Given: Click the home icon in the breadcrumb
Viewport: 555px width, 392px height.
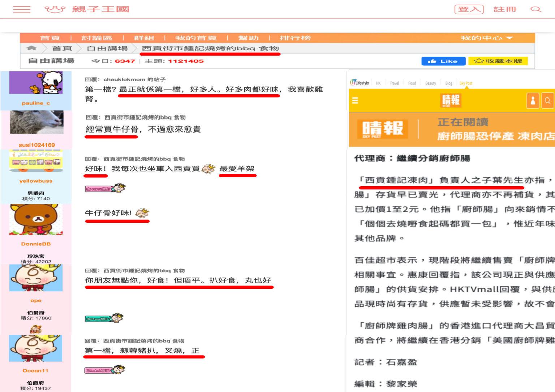Looking at the screenshot, I should click(31, 48).
